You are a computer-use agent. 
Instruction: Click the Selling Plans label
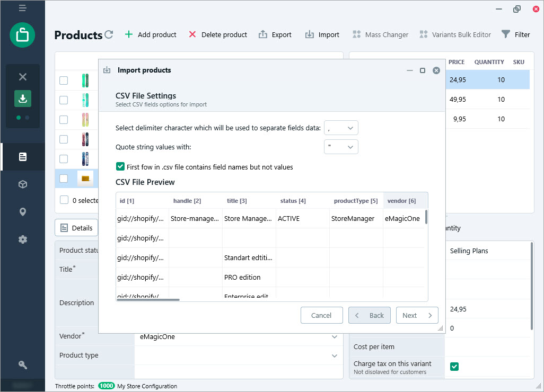[469, 251]
